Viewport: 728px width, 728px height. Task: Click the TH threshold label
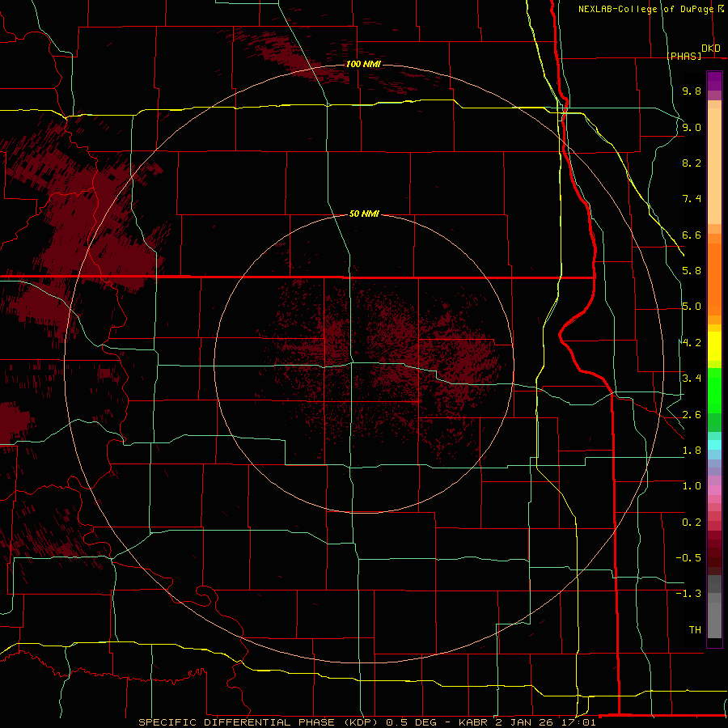[x=695, y=630]
